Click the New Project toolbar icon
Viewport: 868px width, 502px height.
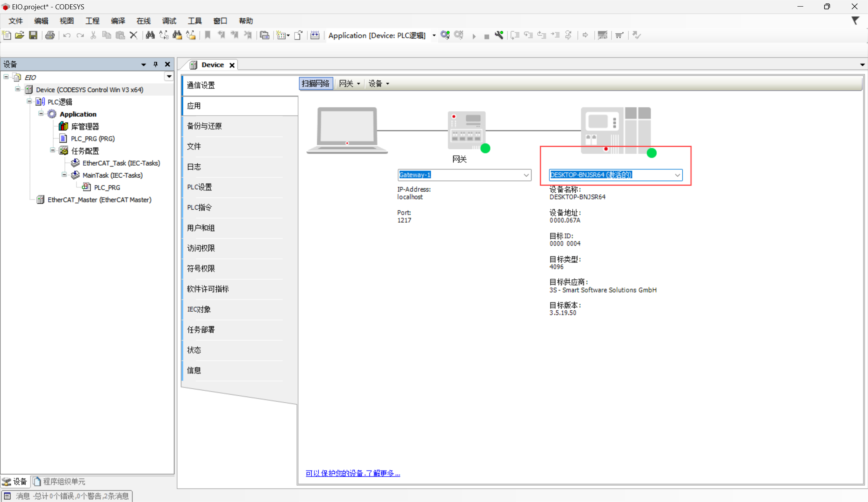(7, 35)
